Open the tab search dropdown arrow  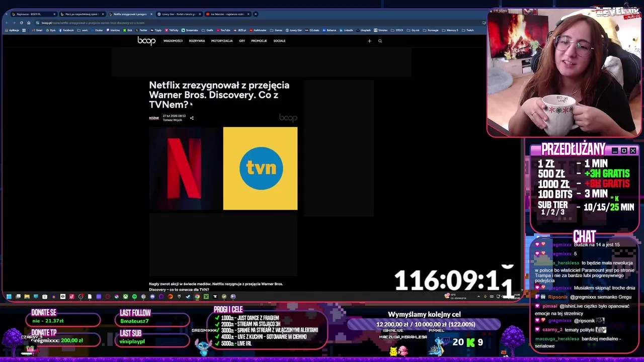click(6, 14)
